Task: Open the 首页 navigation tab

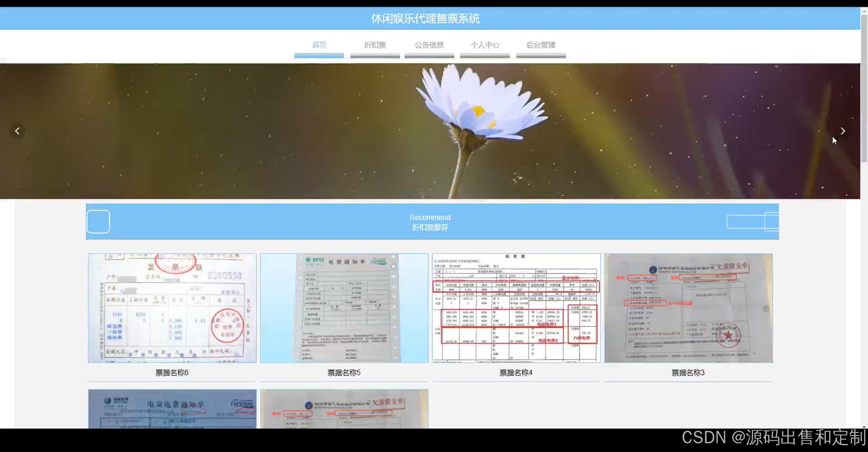Action: click(319, 45)
